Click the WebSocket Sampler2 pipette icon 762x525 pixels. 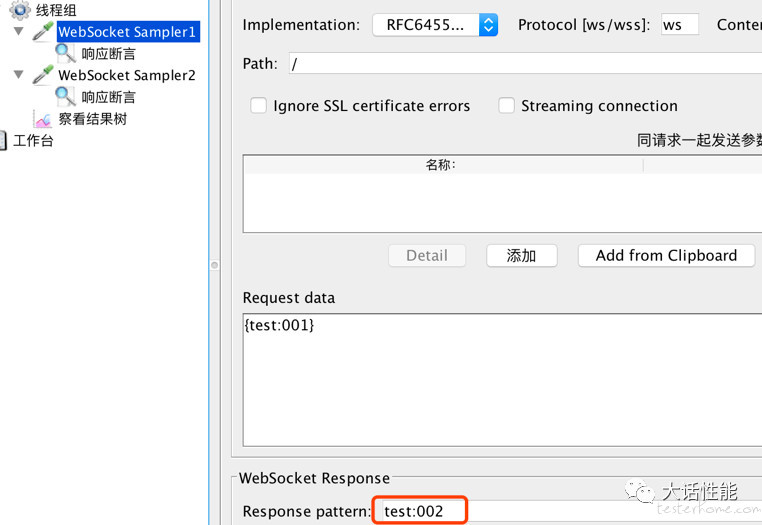pos(43,75)
